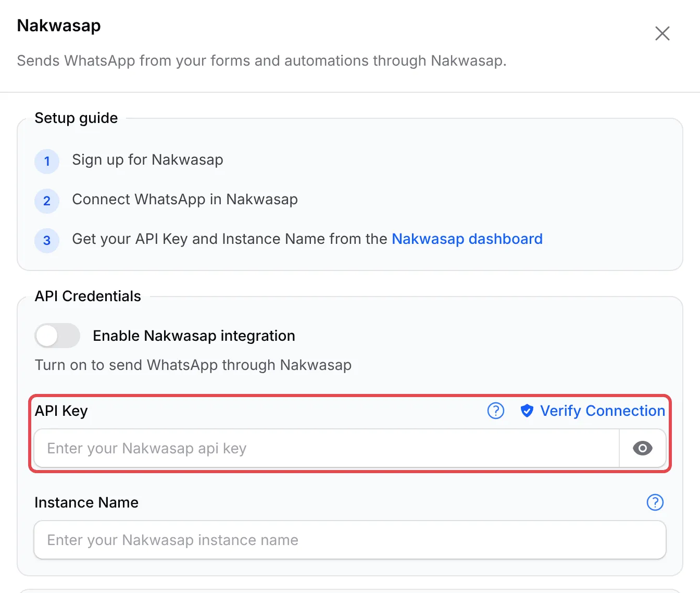Click the "Nakwasap" dialog title
The width and height of the screenshot is (700, 593).
59,26
